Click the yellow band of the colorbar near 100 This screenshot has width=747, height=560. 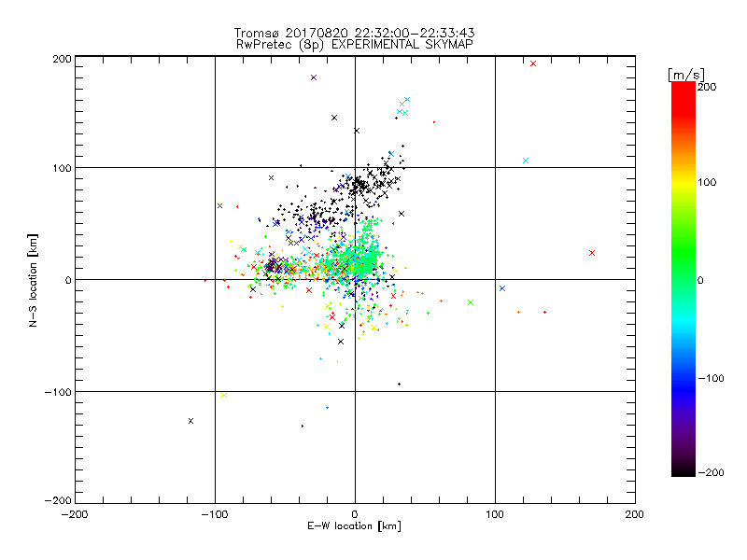pos(684,182)
